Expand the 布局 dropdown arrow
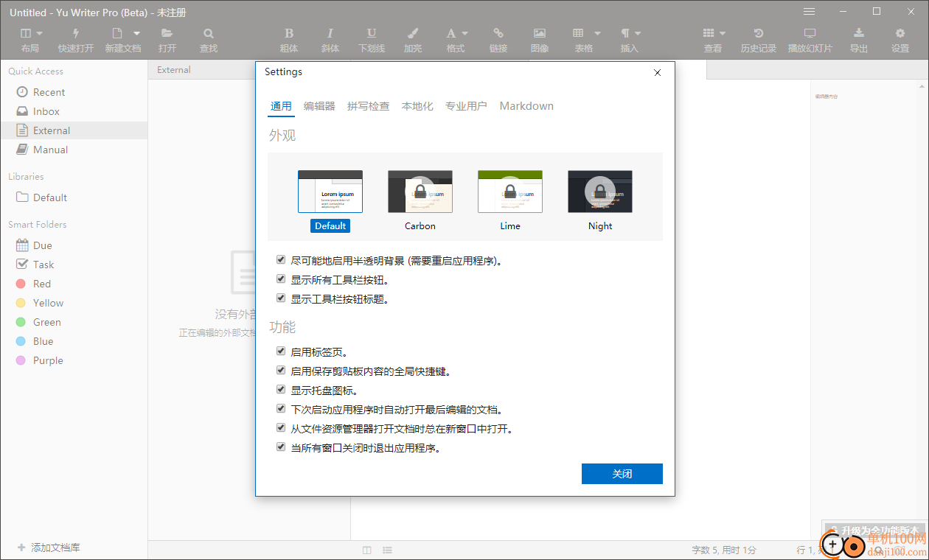This screenshot has height=560, width=929. 39,33
